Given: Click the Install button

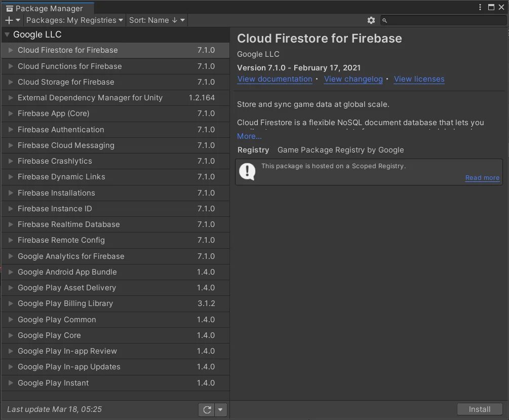Looking at the screenshot, I should click(480, 409).
